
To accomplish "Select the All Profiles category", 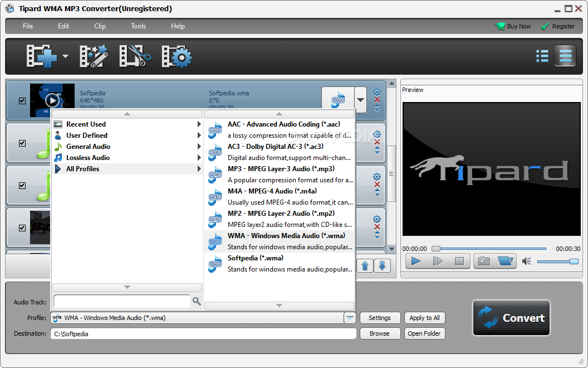I will tap(127, 169).
